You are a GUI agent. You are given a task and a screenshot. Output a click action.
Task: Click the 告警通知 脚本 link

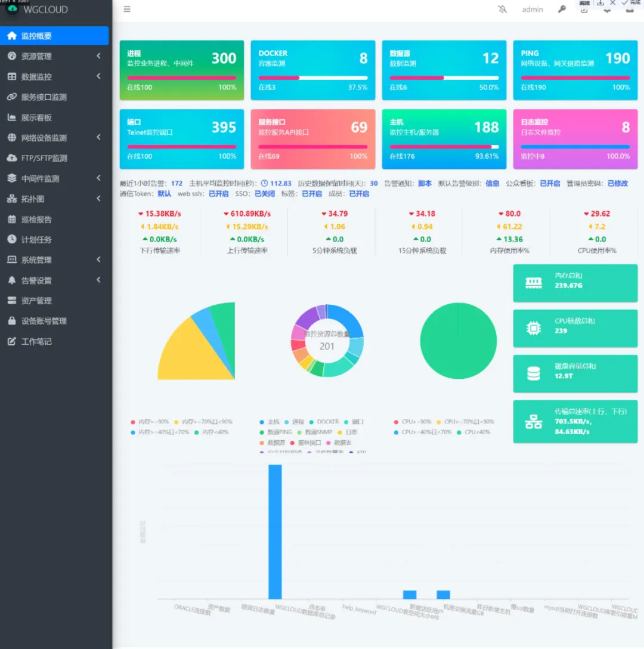coord(425,183)
